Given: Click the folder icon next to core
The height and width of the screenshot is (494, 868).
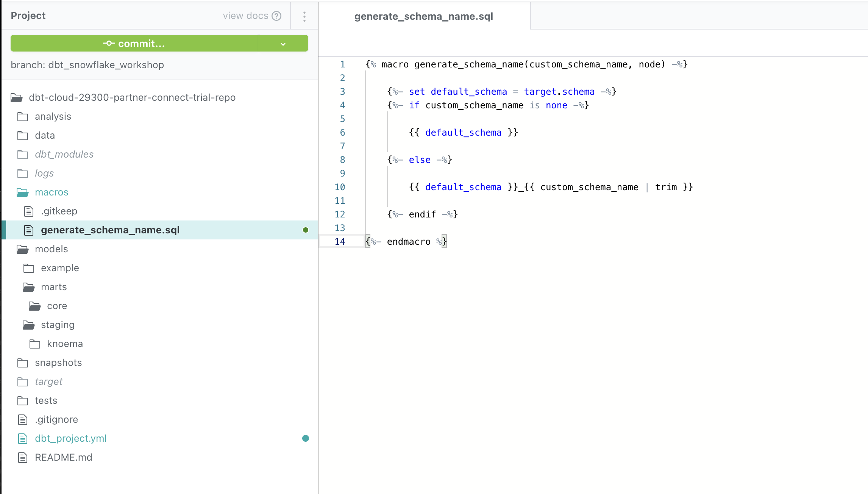Looking at the screenshot, I should pos(34,306).
